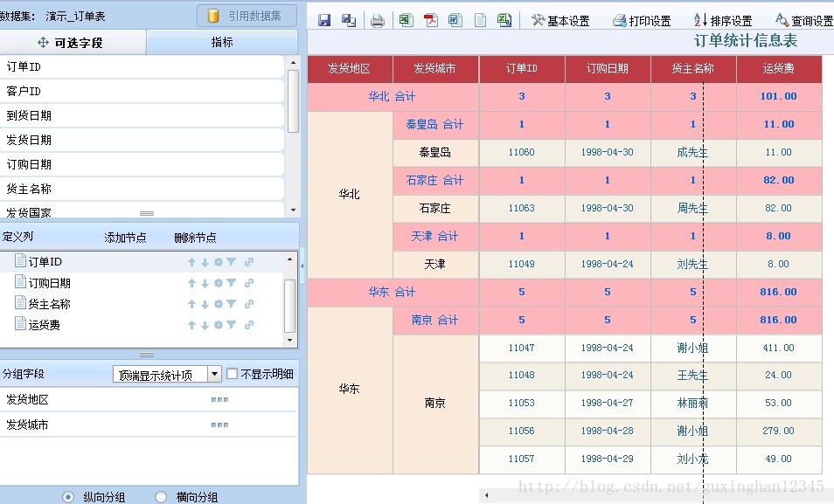Open 顶端显示统计项 dropdown
This screenshot has width=834, height=504.
point(214,374)
